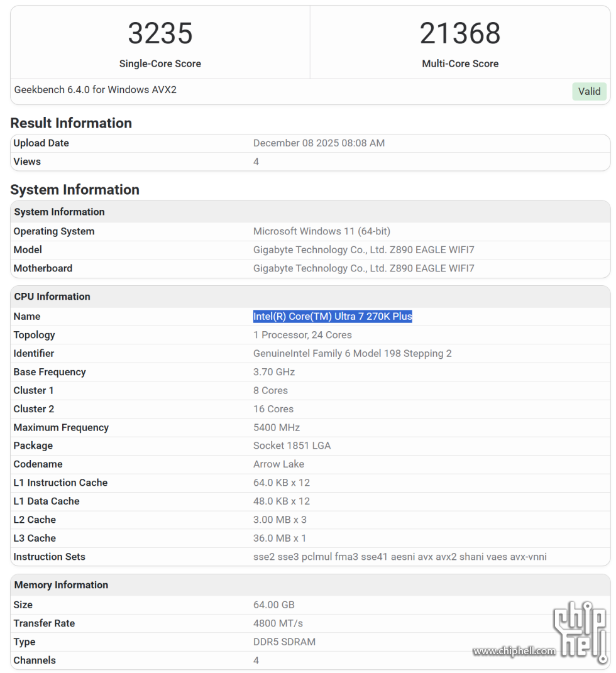Click the System Information section heading

click(x=75, y=190)
